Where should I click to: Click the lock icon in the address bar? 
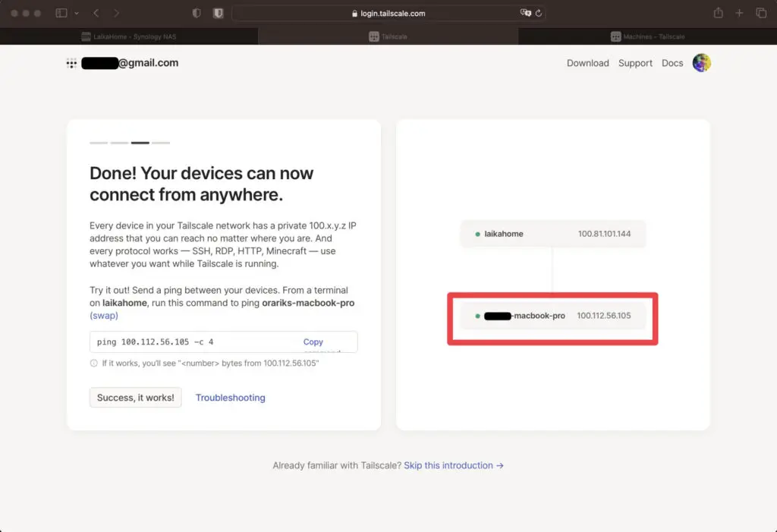pos(354,14)
